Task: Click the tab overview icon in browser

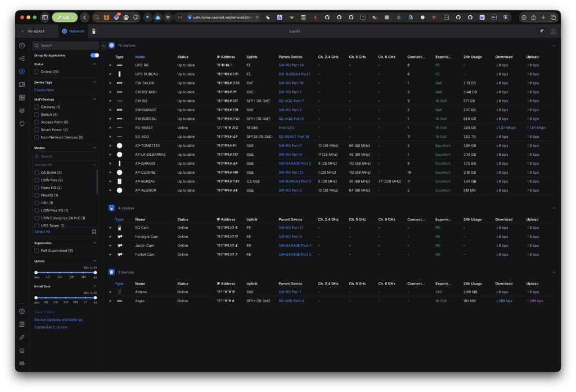Action: [x=553, y=17]
